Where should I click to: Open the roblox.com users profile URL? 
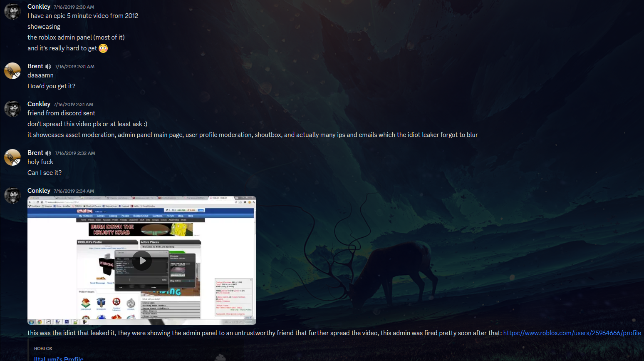pyautogui.click(x=572, y=333)
